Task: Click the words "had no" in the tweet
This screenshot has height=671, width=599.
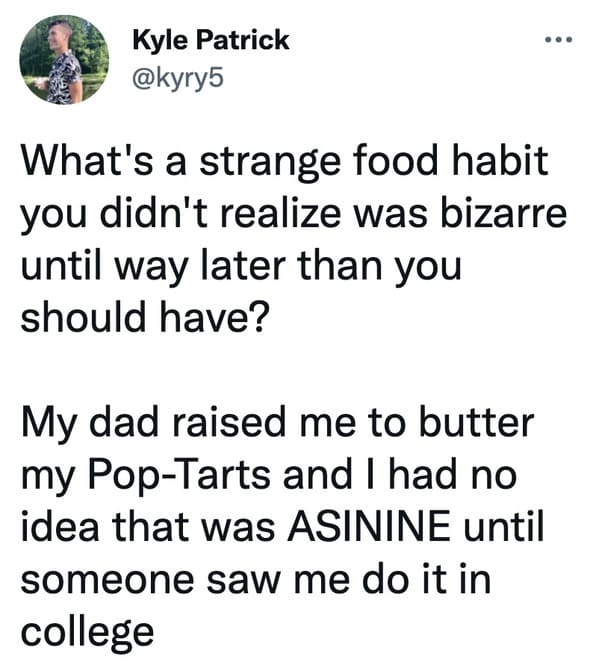Action: click(x=453, y=475)
